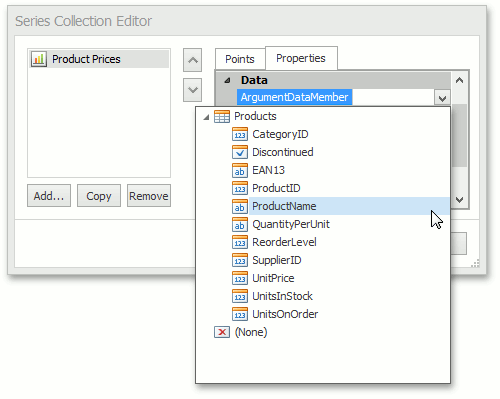Click the dialog resize grip corner
This screenshot has height=399, width=500.
(475, 263)
